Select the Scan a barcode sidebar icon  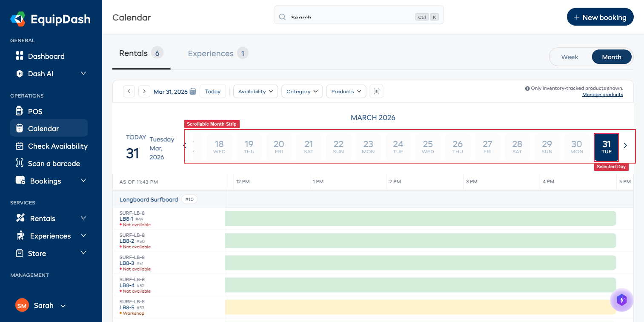tap(20, 163)
